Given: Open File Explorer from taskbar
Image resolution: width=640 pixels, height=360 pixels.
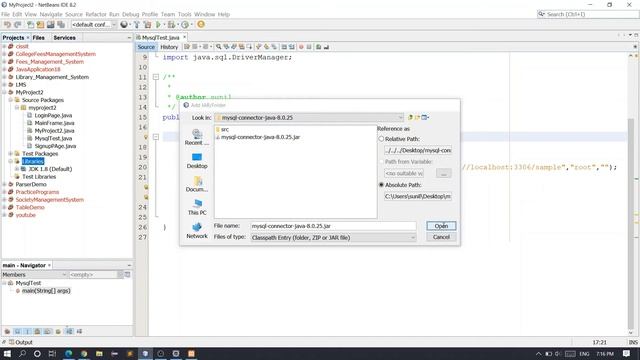Looking at the screenshot, I should pyautogui.click(x=99, y=353).
